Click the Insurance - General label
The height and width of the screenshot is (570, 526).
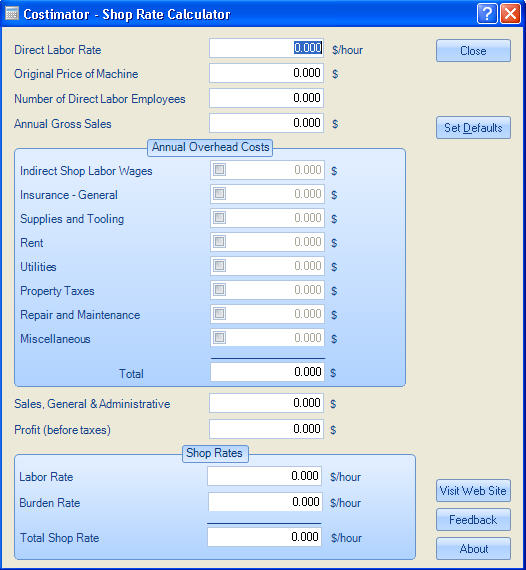[x=69, y=195]
